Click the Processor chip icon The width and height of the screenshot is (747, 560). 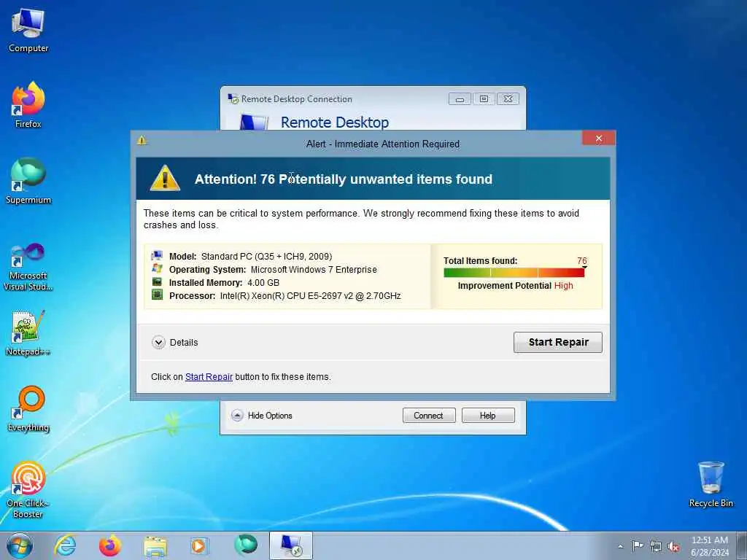tap(157, 295)
